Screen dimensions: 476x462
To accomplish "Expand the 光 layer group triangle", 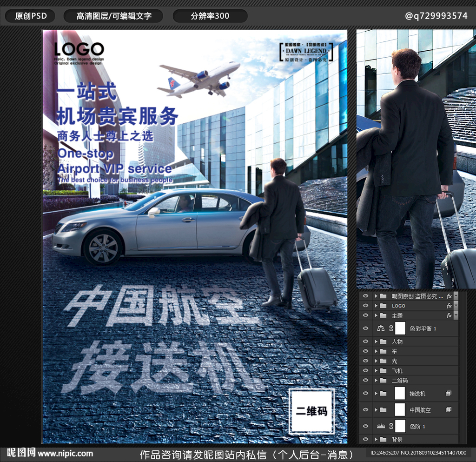I will [x=376, y=361].
